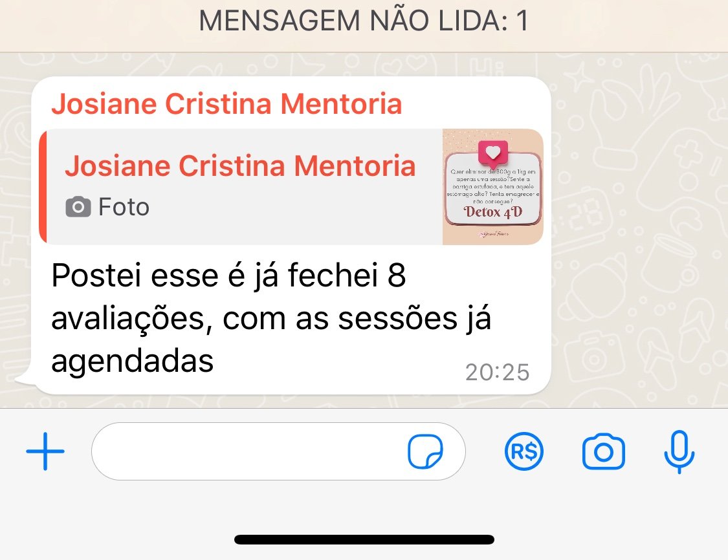Tap the plus attachment icon

tap(45, 451)
